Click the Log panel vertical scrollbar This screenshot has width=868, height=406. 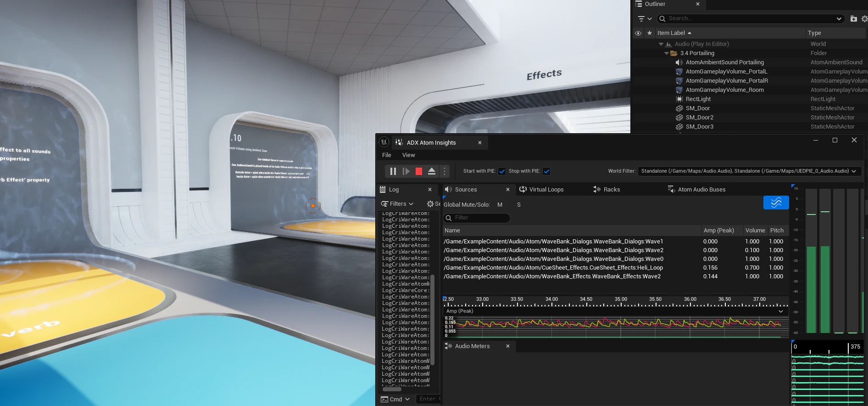tap(432, 320)
